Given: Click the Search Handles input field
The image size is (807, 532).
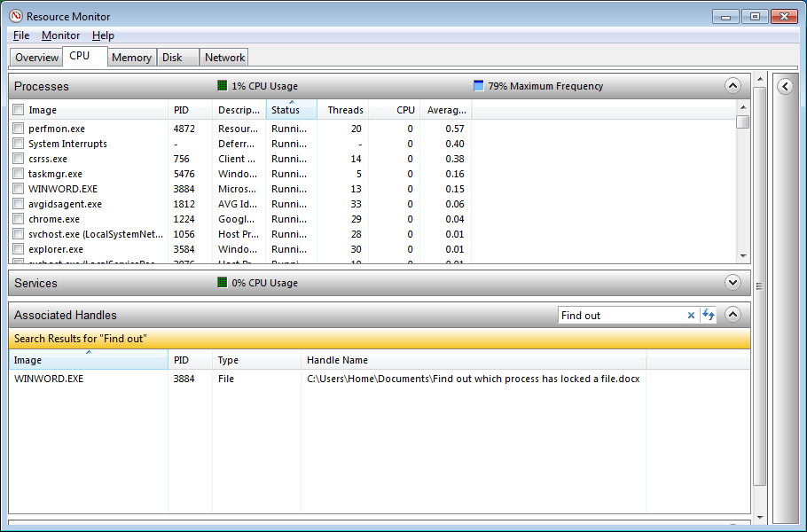Looking at the screenshot, I should click(x=622, y=316).
